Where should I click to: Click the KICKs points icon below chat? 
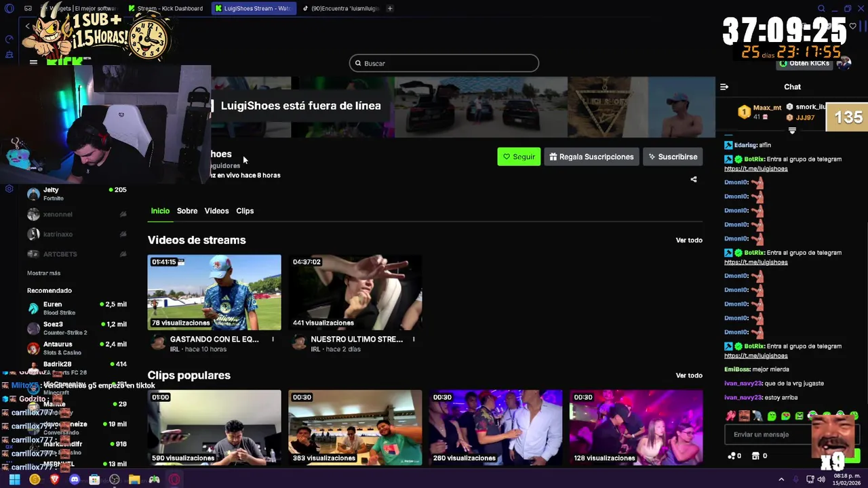point(731,456)
